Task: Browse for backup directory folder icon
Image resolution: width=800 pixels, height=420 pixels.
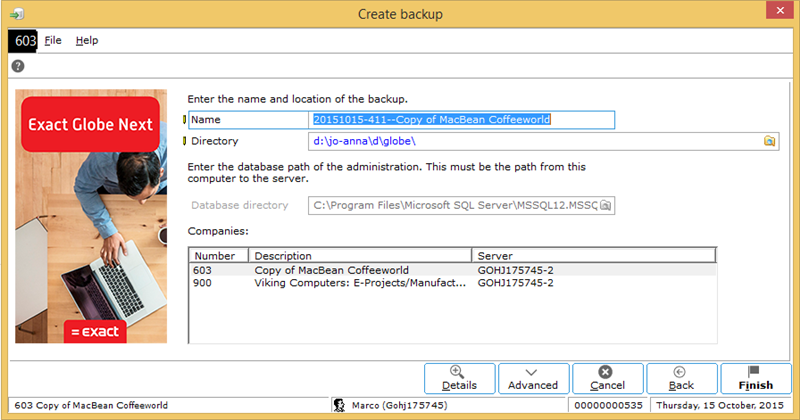Action: tap(769, 141)
